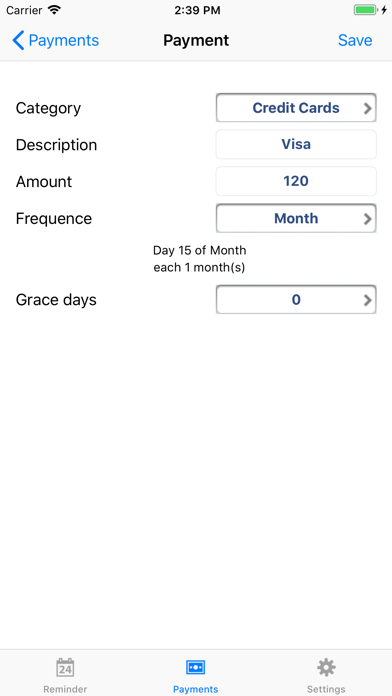Open the Settings gear icon

click(326, 668)
